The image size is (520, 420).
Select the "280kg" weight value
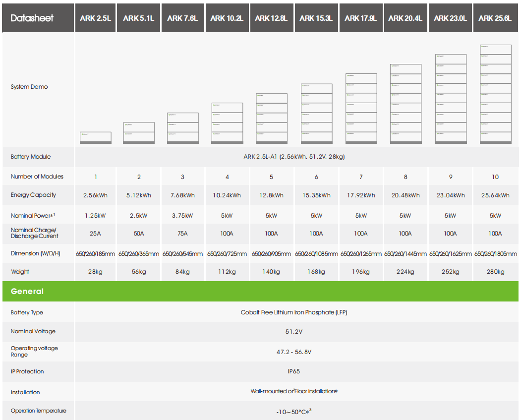click(x=495, y=272)
